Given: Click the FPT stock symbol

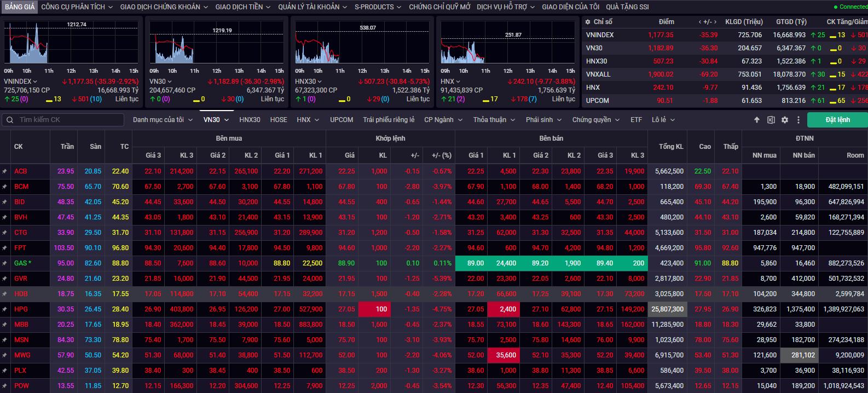Looking at the screenshot, I should [x=20, y=248].
